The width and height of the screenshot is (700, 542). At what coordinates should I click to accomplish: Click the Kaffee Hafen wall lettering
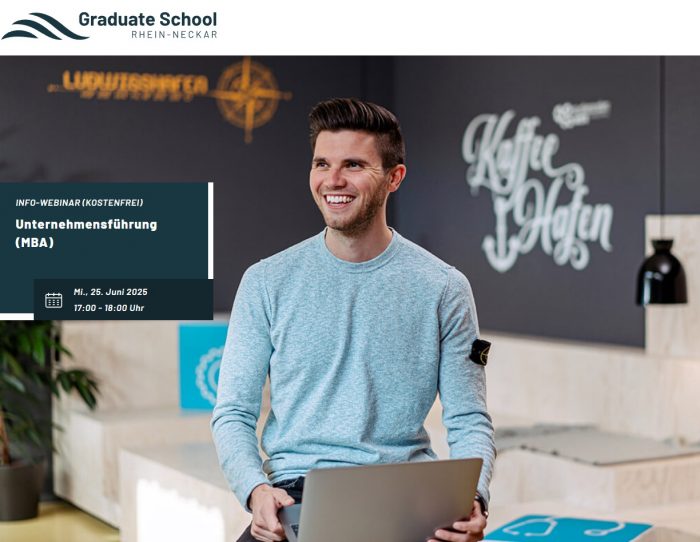click(x=538, y=192)
